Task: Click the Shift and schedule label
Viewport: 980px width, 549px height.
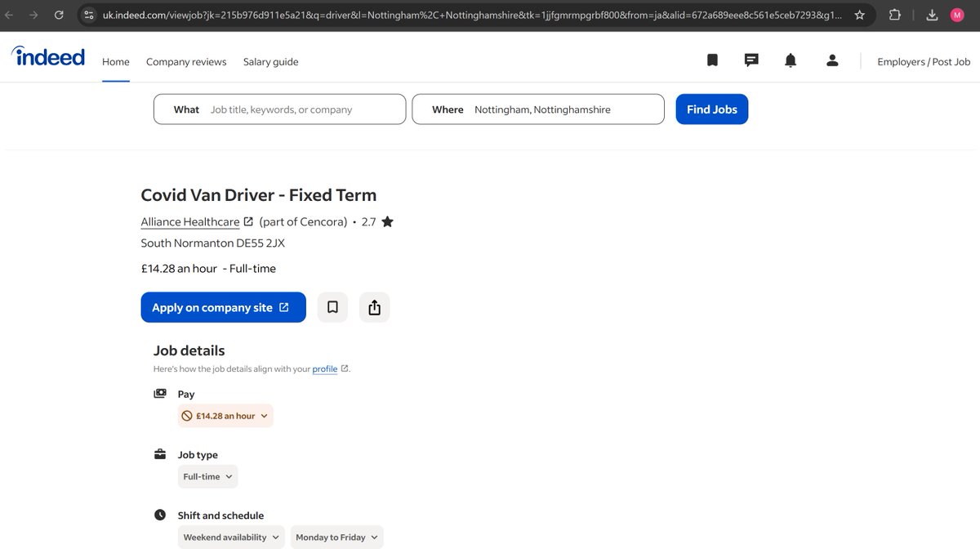Action: (x=221, y=516)
